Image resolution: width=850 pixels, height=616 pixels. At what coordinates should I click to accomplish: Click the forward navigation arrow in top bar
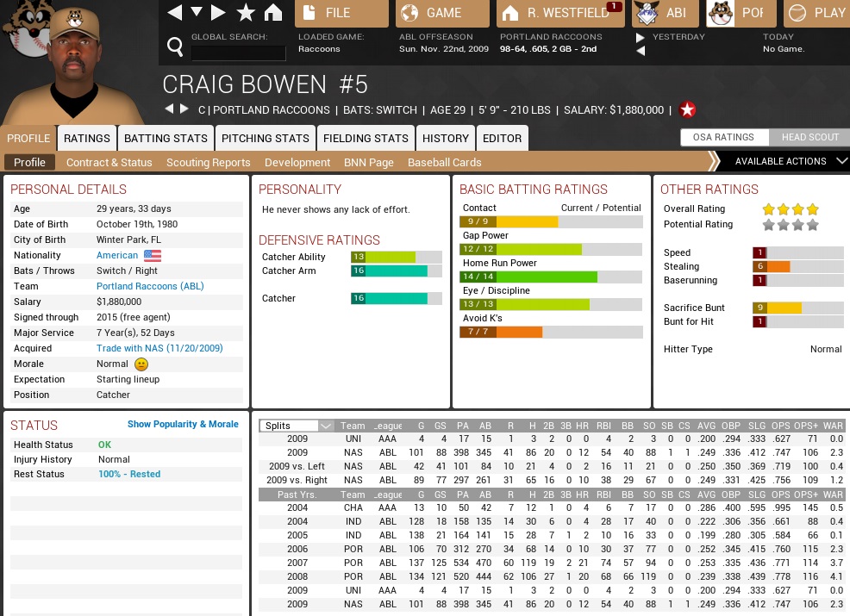click(x=219, y=12)
